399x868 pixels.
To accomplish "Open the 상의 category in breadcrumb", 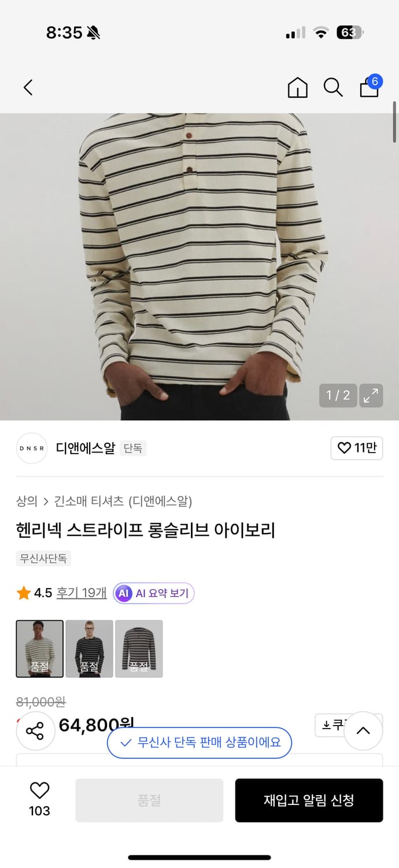I will (x=25, y=501).
